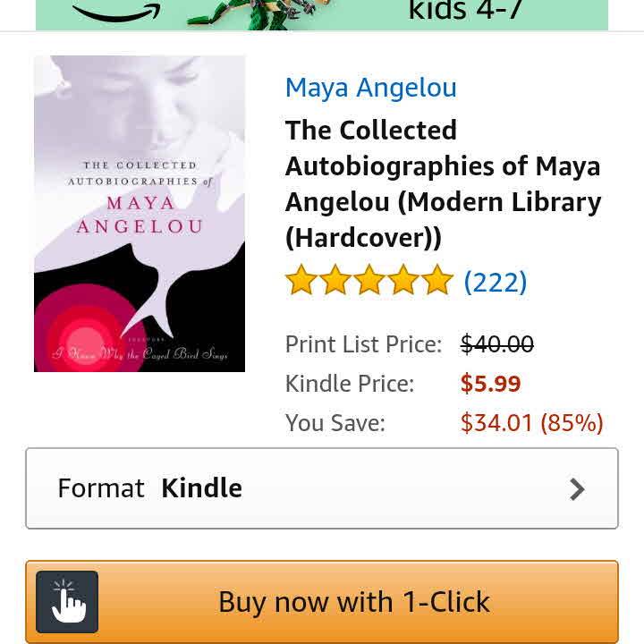Open the (222) customer reviews link
This screenshot has width=644, height=644.
tap(495, 282)
